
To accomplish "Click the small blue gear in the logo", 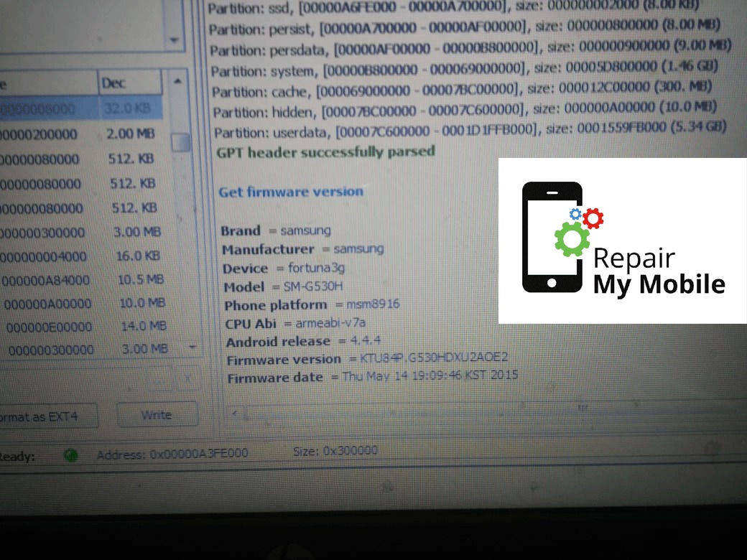I will pyautogui.click(x=575, y=214).
